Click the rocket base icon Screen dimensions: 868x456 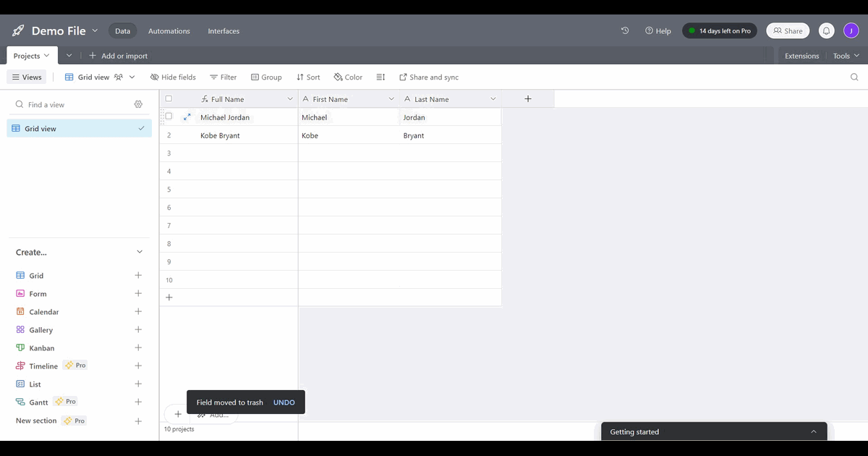point(18,31)
